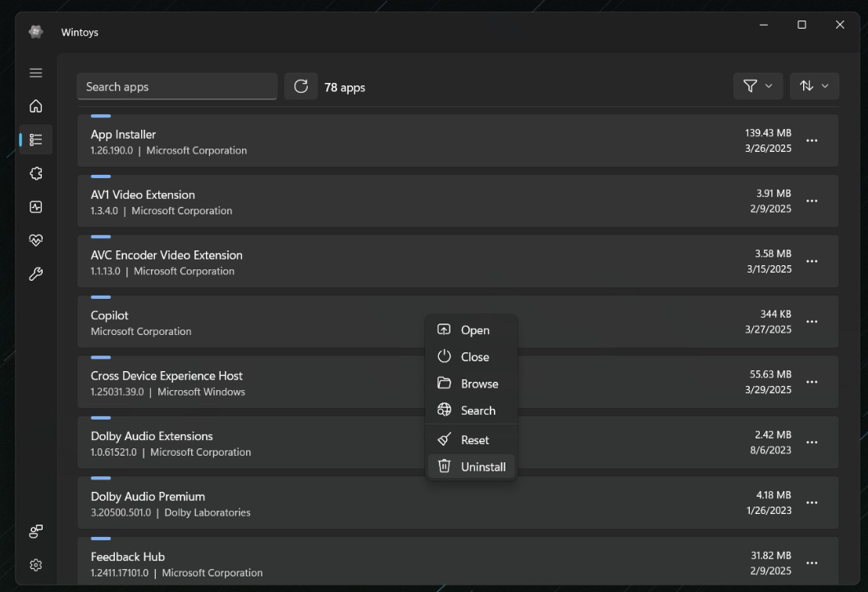Viewport: 868px width, 592px height.
Task: Open Settings gear in sidebar
Action: click(36, 565)
